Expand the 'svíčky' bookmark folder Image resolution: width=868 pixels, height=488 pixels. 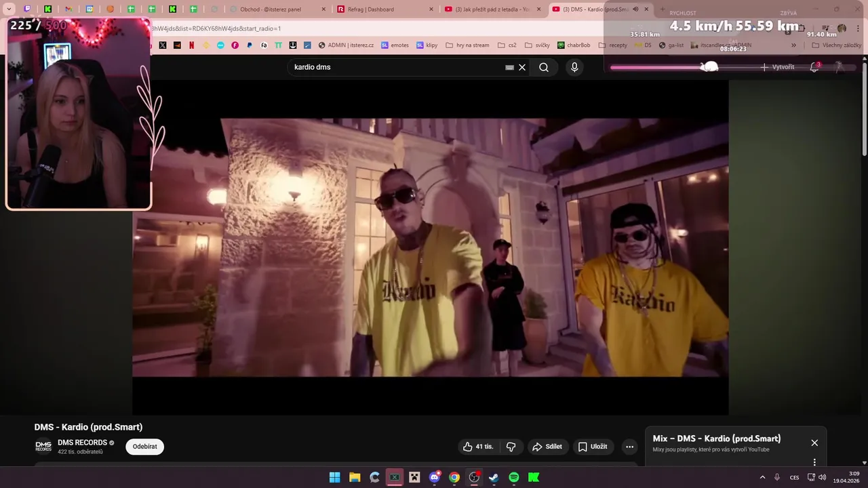537,45
